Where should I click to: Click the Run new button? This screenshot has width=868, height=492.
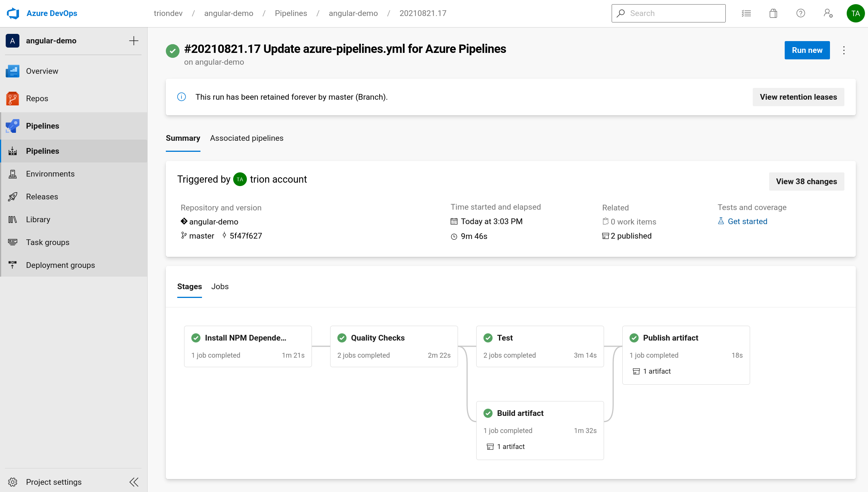(x=807, y=50)
